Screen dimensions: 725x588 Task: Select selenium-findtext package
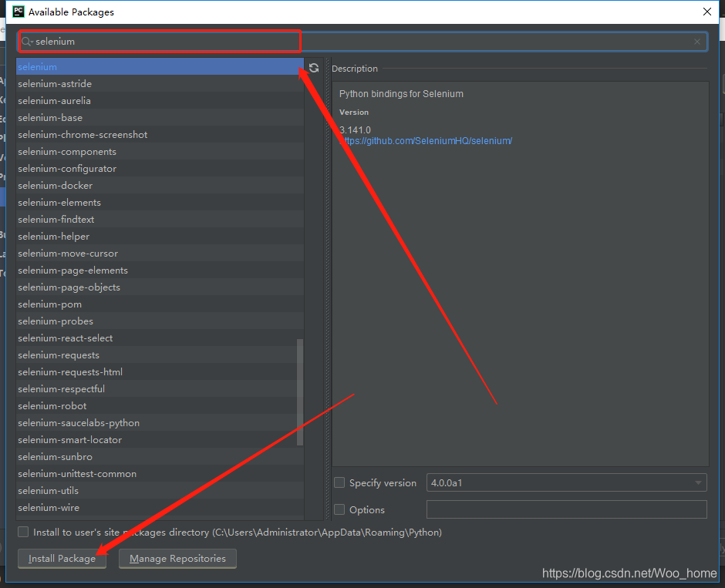tap(160, 220)
